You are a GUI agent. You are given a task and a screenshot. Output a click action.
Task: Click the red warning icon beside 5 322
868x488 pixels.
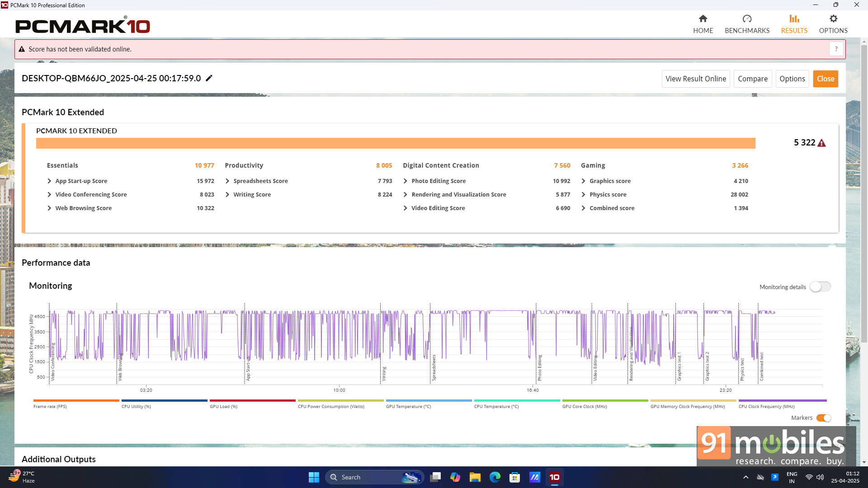coord(821,143)
